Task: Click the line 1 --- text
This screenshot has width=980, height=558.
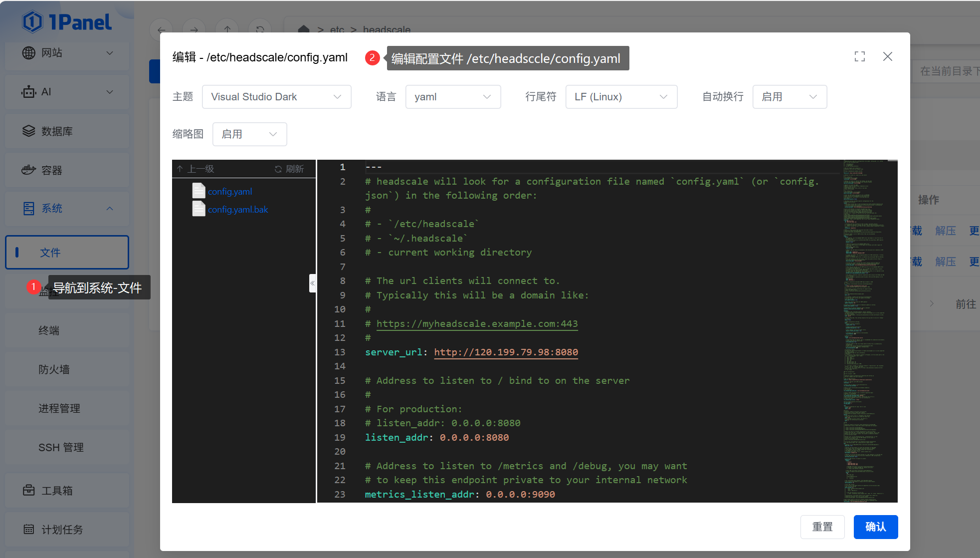Action: [x=374, y=167]
